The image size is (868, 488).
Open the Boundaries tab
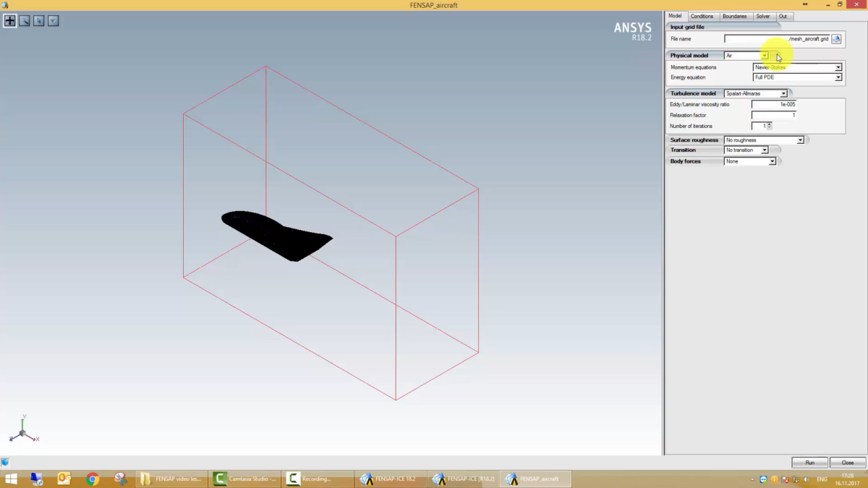(734, 16)
